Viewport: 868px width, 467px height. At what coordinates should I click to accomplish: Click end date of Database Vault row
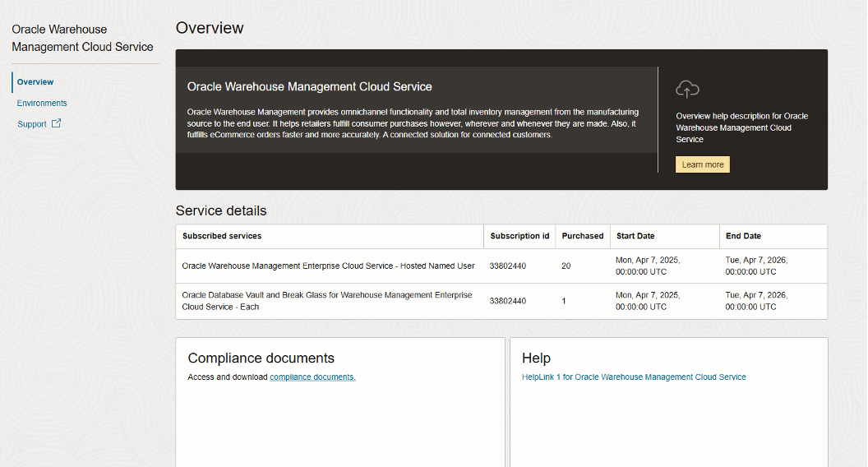tap(756, 301)
